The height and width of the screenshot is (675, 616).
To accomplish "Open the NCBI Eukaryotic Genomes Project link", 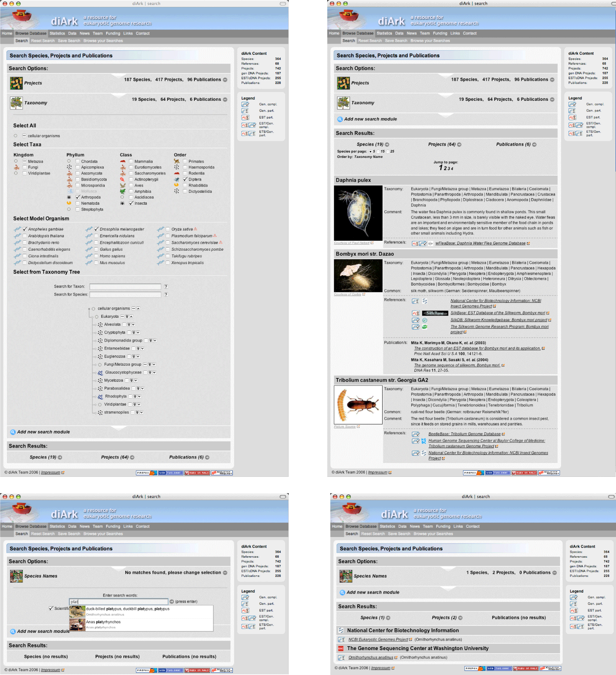I will [x=378, y=639].
